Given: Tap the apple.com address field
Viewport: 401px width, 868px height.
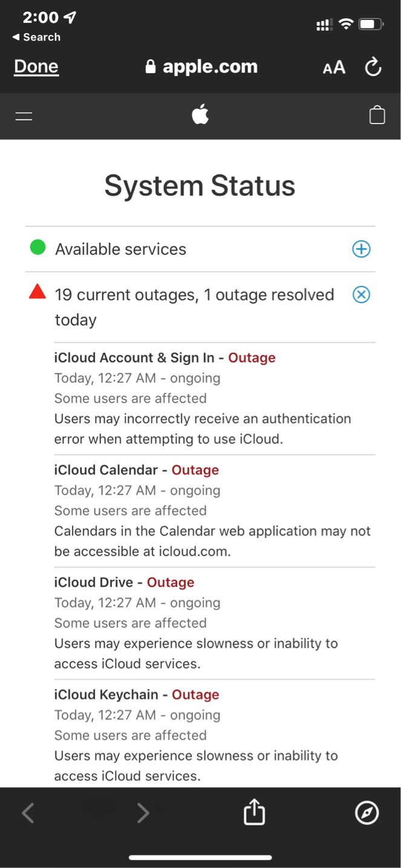Looking at the screenshot, I should click(201, 67).
